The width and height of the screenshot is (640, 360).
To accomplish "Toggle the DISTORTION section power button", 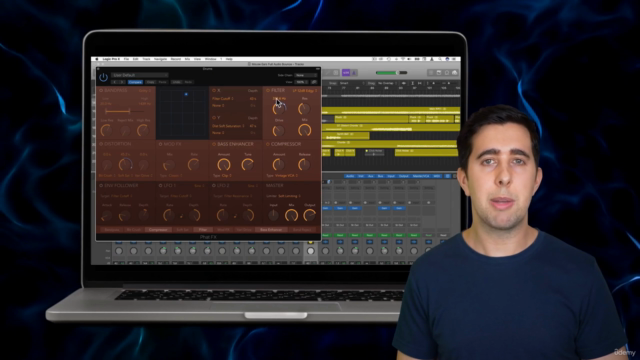I will click(x=101, y=144).
